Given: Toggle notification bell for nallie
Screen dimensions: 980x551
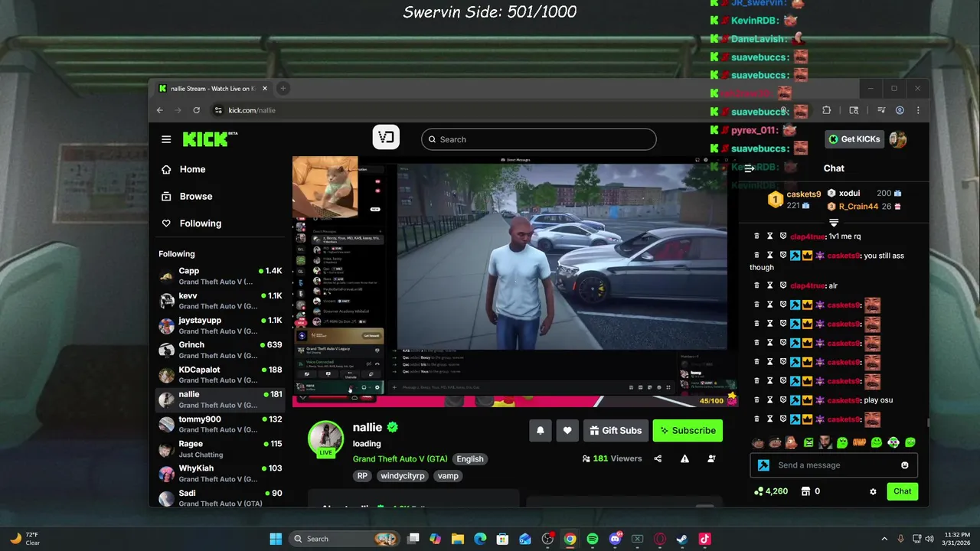Looking at the screenshot, I should [x=540, y=430].
